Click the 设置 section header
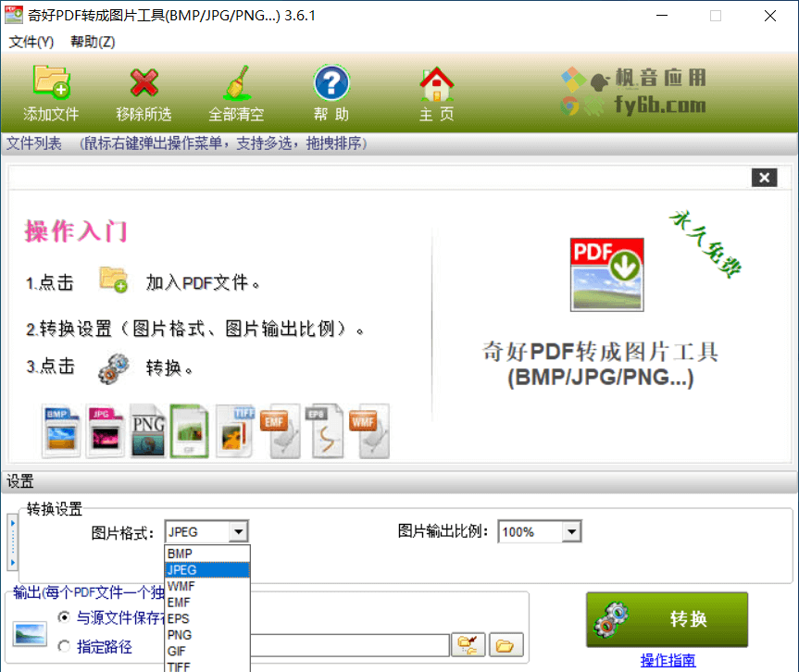Image resolution: width=799 pixels, height=672 pixels. [x=400, y=481]
